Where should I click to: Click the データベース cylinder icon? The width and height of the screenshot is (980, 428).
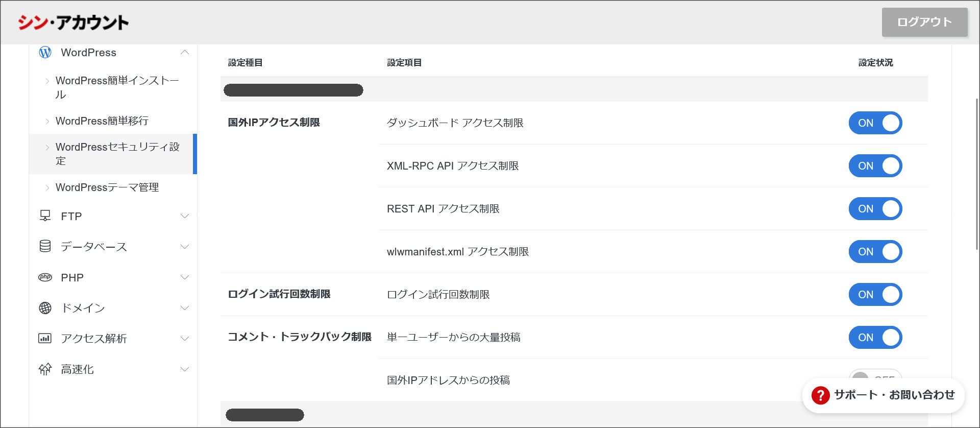point(45,247)
